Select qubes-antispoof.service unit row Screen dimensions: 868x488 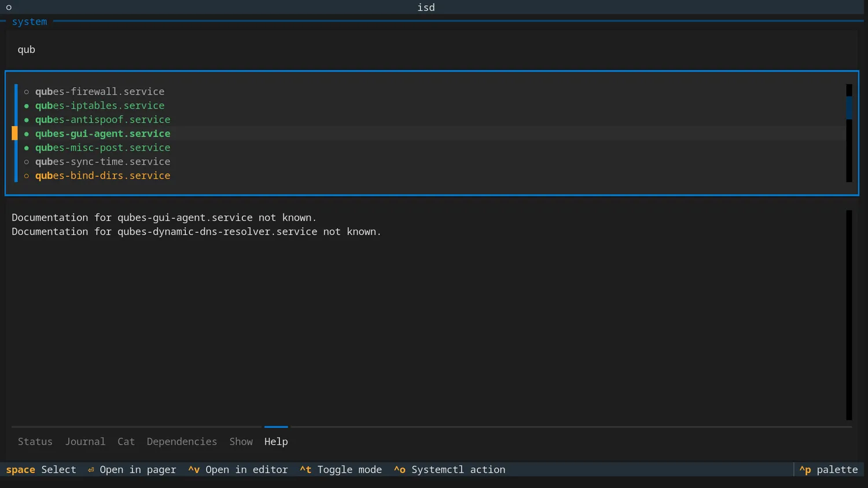point(431,119)
